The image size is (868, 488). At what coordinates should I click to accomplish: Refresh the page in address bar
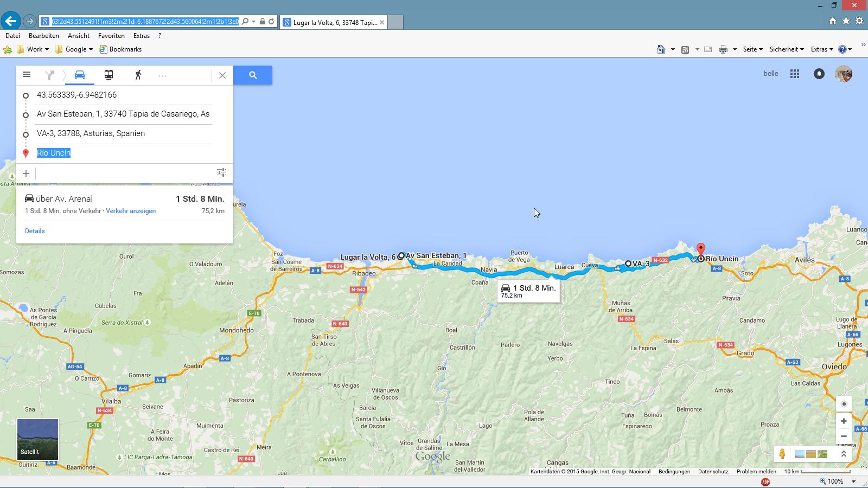(271, 22)
